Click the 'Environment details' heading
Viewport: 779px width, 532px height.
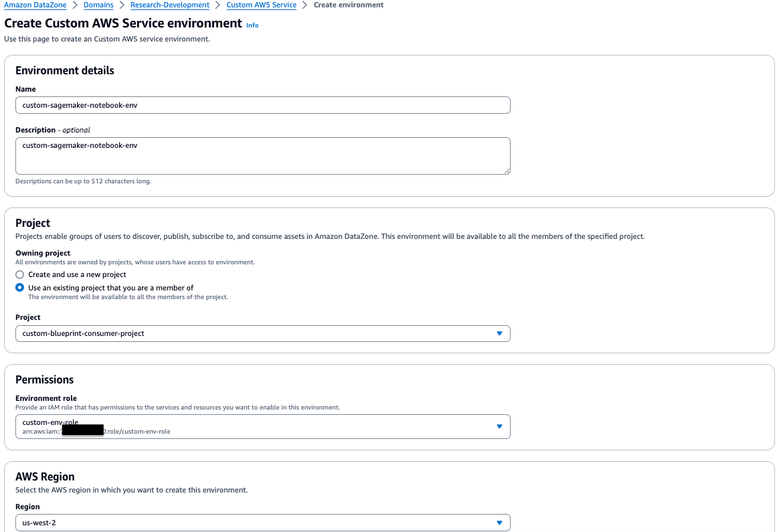[65, 70]
